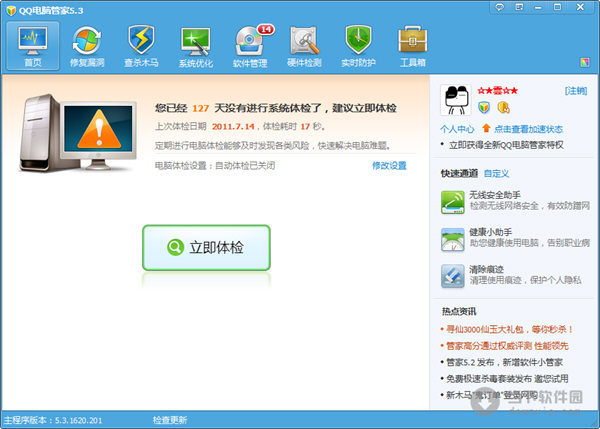Start scan with the 立即体检 button

click(207, 248)
